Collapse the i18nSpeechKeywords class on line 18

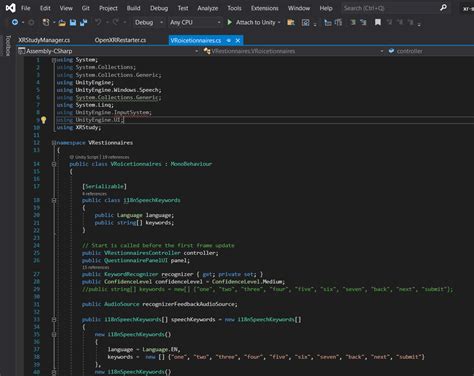[54, 200]
